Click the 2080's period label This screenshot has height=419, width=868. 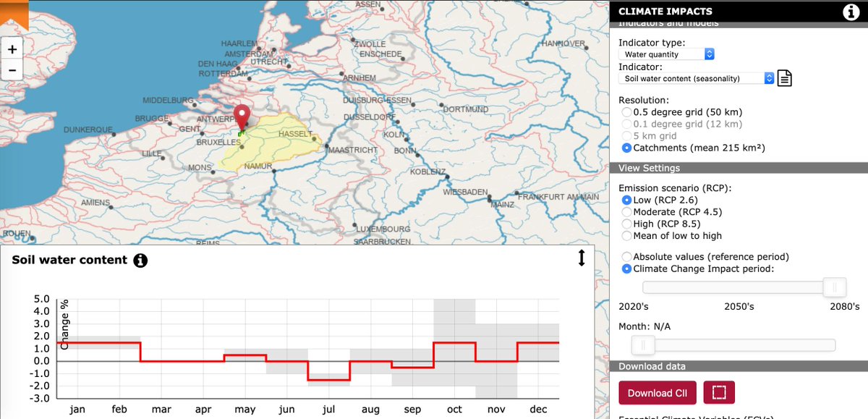844,307
